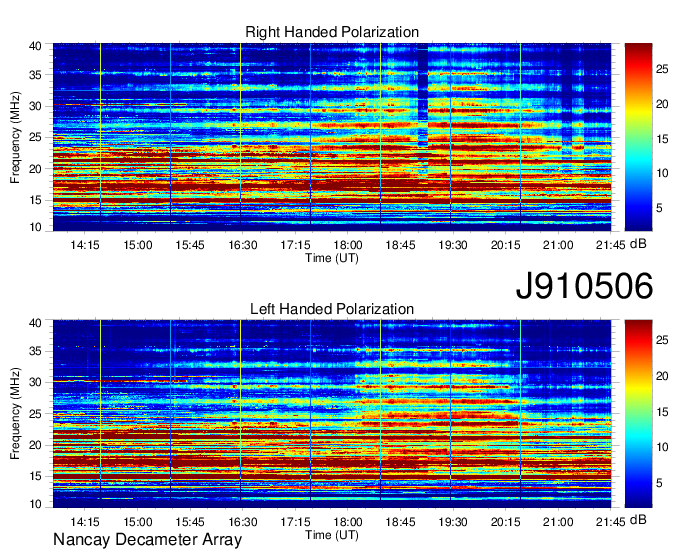The image size is (680, 552).
Task: Click the "Right Handed Polarization" plot title
Action: pyautogui.click(x=332, y=32)
